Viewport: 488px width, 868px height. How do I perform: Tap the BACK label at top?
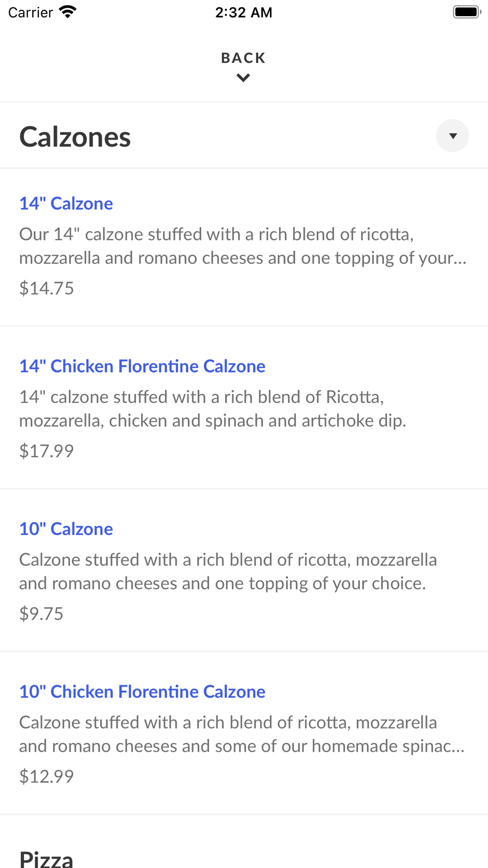click(x=244, y=58)
